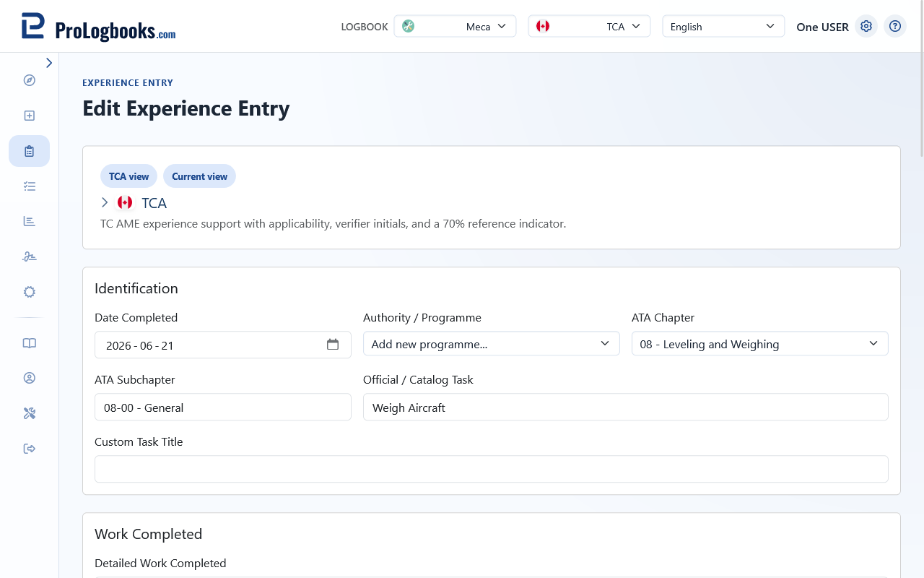Click the ATA Subchapter field
924x578 pixels.
click(x=223, y=407)
